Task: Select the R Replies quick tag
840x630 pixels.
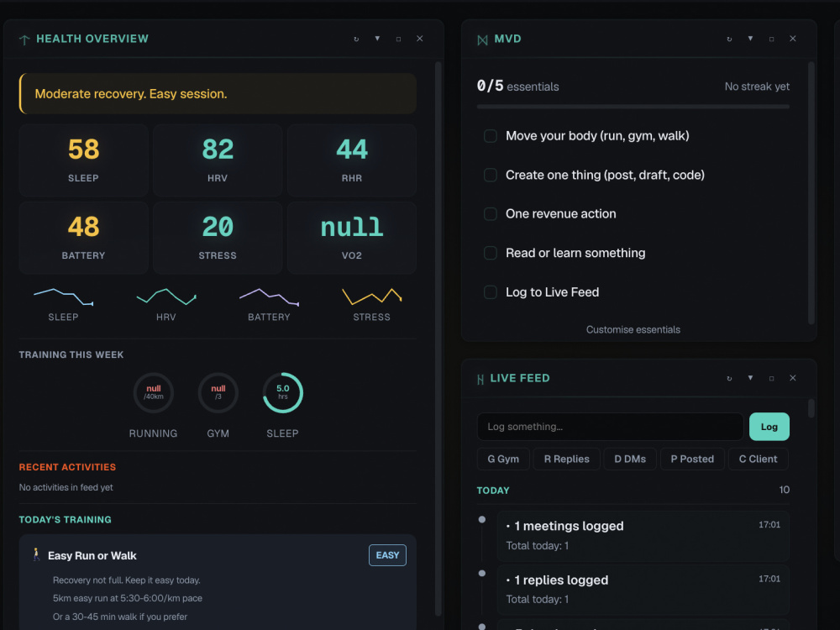Action: pos(566,459)
